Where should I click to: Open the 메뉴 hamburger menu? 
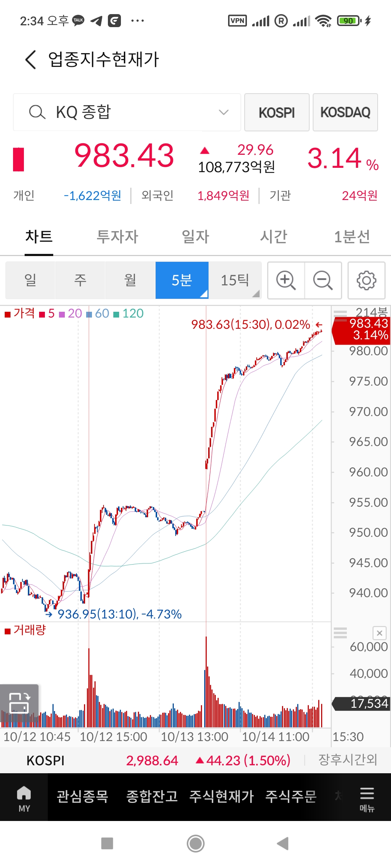tap(367, 796)
